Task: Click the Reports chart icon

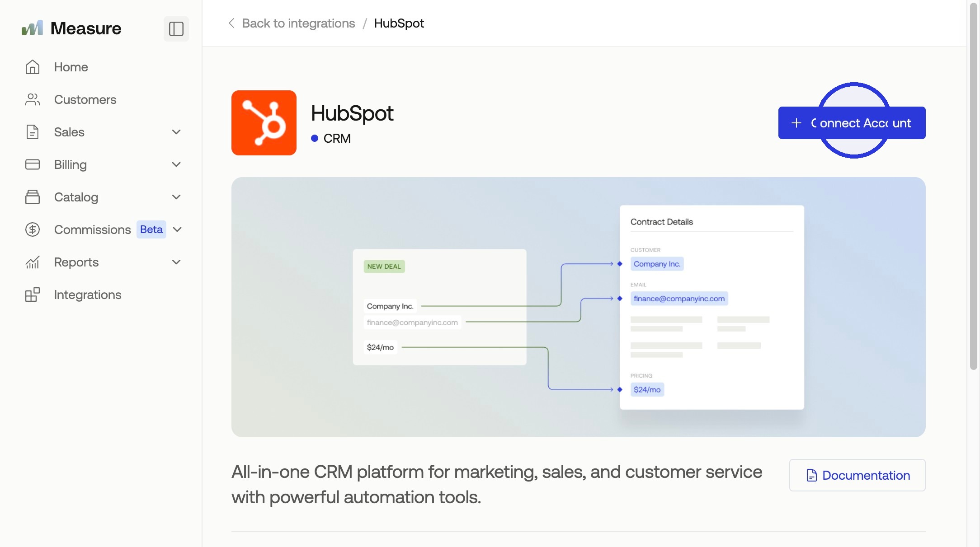Action: tap(33, 262)
